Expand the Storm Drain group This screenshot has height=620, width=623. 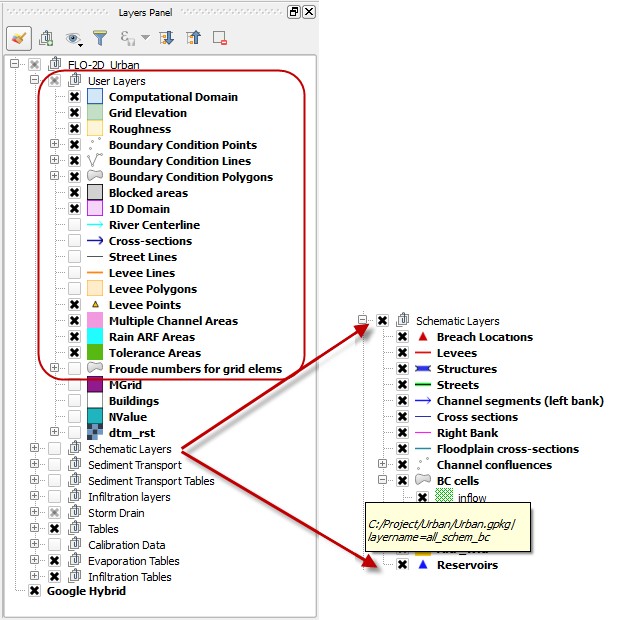point(35,513)
